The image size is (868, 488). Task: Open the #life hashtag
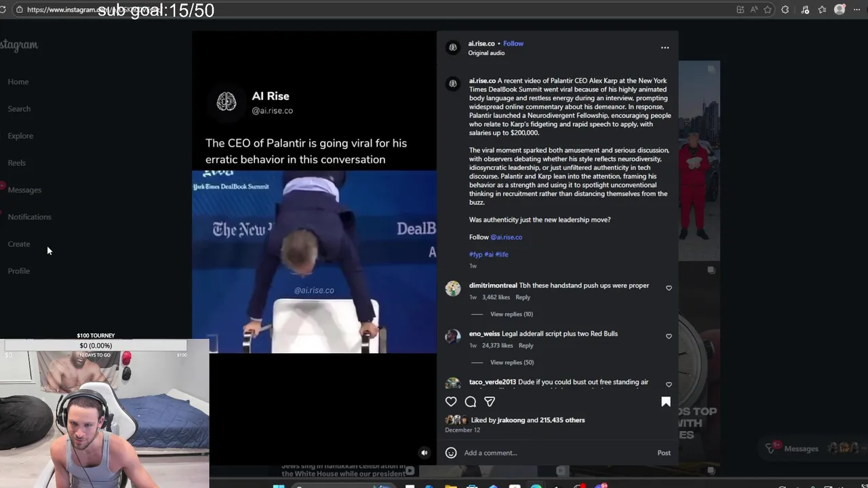(x=502, y=254)
